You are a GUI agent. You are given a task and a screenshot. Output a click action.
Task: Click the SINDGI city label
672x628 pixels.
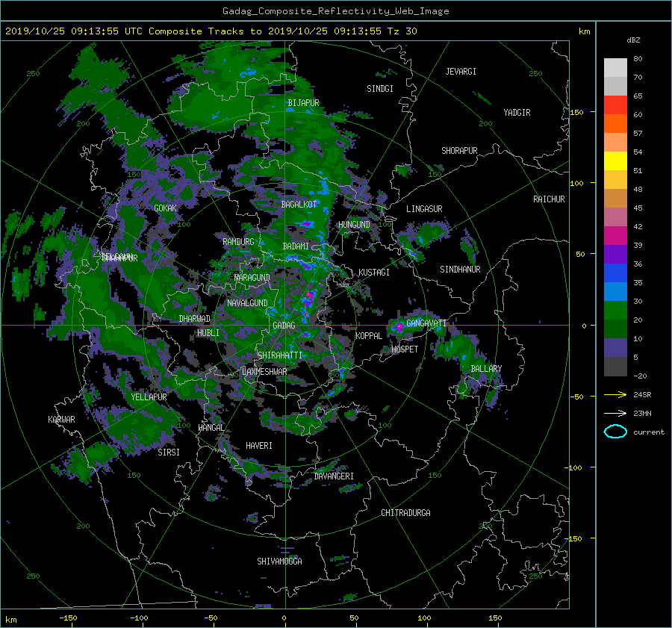[x=380, y=89]
